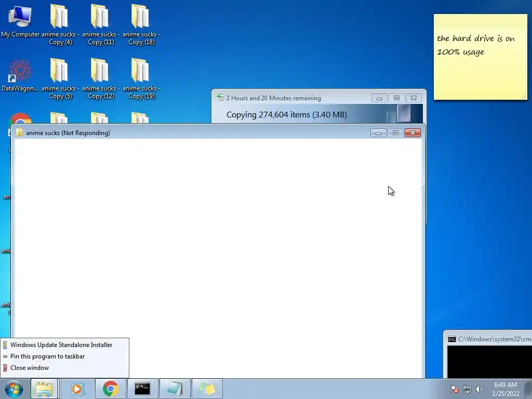The image size is (532, 399).
Task: Select the anime sucks - Copy (12) folder
Action: pyautogui.click(x=101, y=79)
